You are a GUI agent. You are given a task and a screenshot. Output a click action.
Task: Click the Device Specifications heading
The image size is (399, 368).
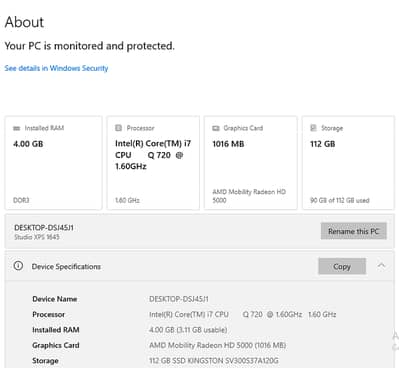click(x=66, y=267)
